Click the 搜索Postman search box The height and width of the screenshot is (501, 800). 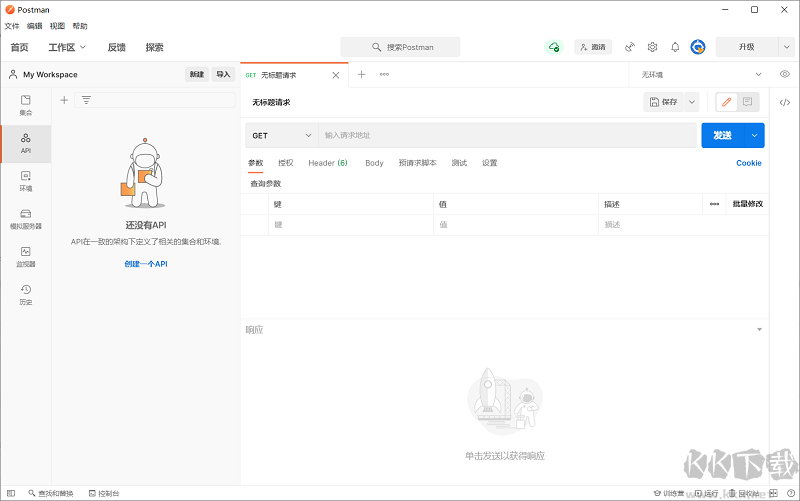[401, 47]
